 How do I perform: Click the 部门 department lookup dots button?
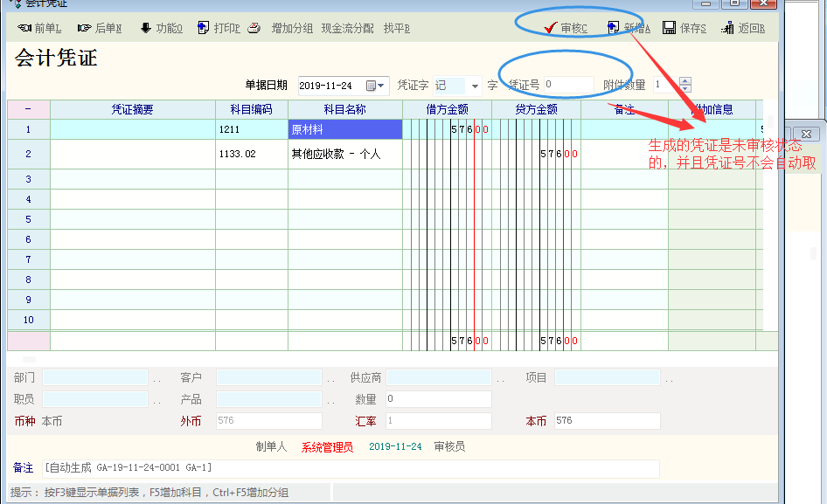(x=156, y=379)
